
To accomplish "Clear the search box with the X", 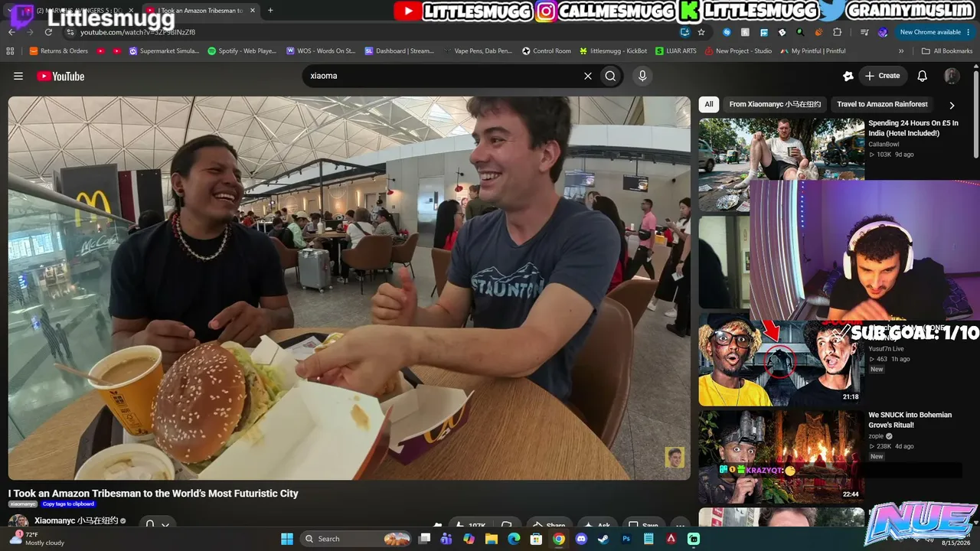I will pos(588,76).
